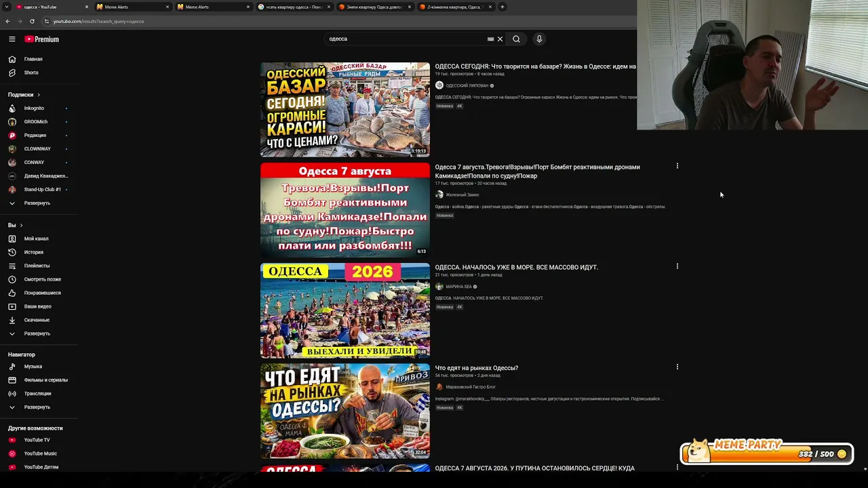Open the YouTube guide hamburger menu

point(12,39)
